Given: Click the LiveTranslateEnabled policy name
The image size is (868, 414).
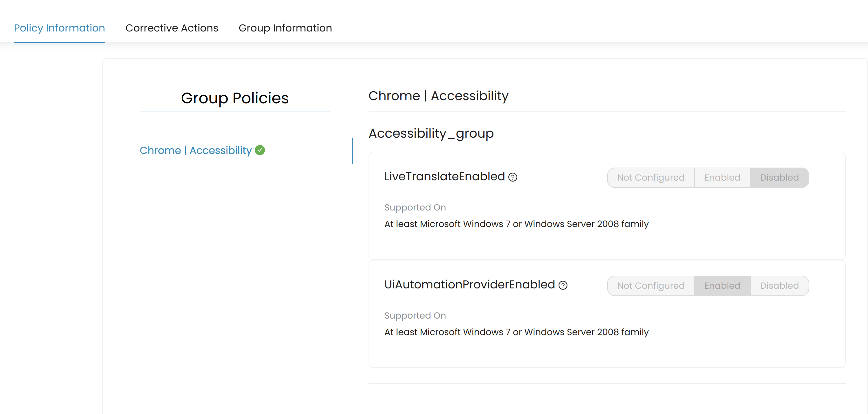Looking at the screenshot, I should pos(444,176).
